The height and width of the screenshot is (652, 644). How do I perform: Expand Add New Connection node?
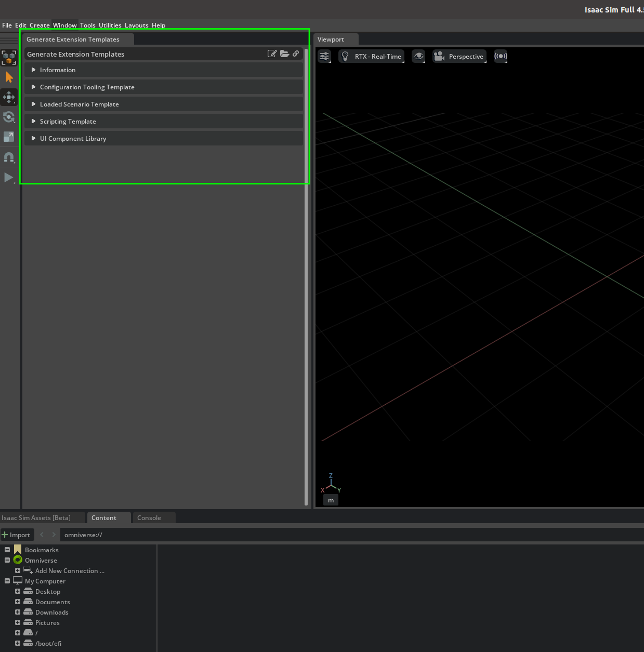18,570
